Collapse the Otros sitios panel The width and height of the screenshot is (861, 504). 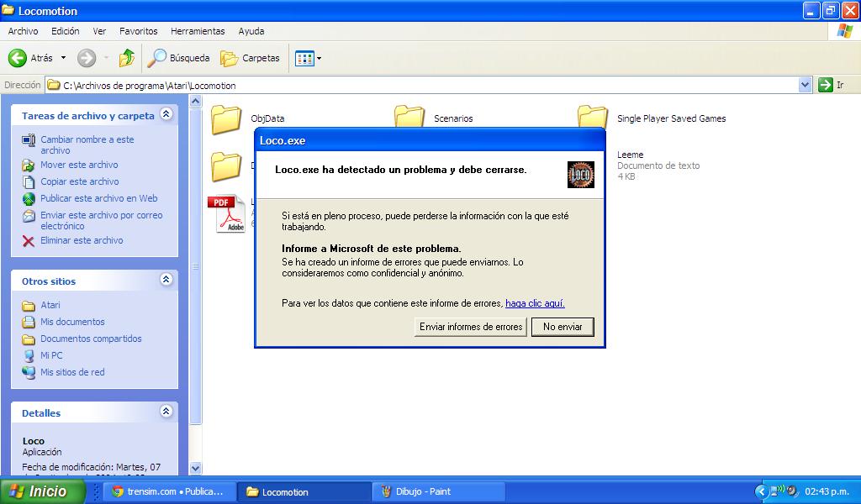coord(166,280)
